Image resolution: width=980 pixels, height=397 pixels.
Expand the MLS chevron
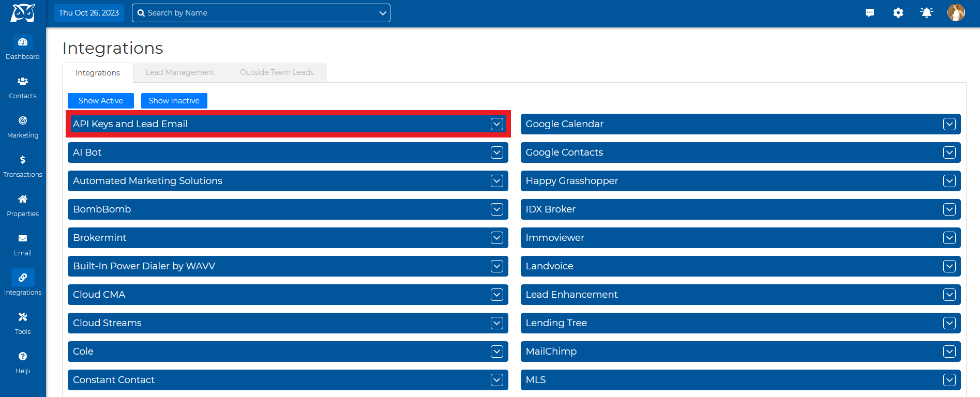[x=949, y=380]
